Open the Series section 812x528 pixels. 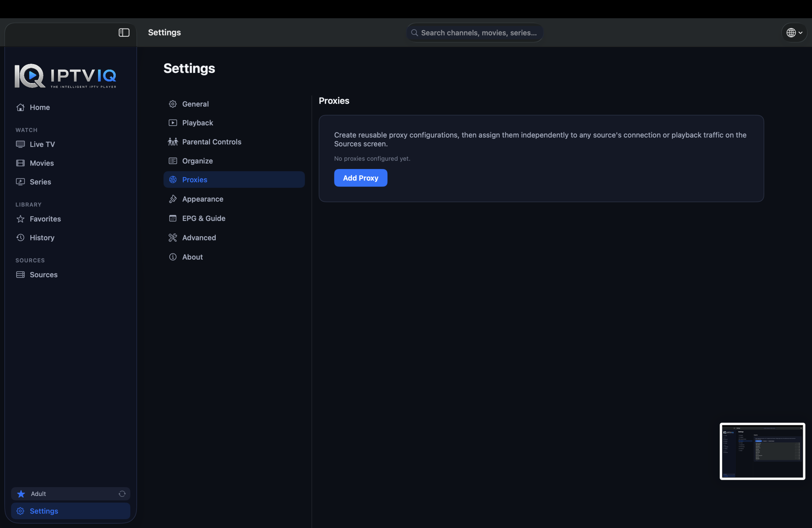(x=71, y=182)
